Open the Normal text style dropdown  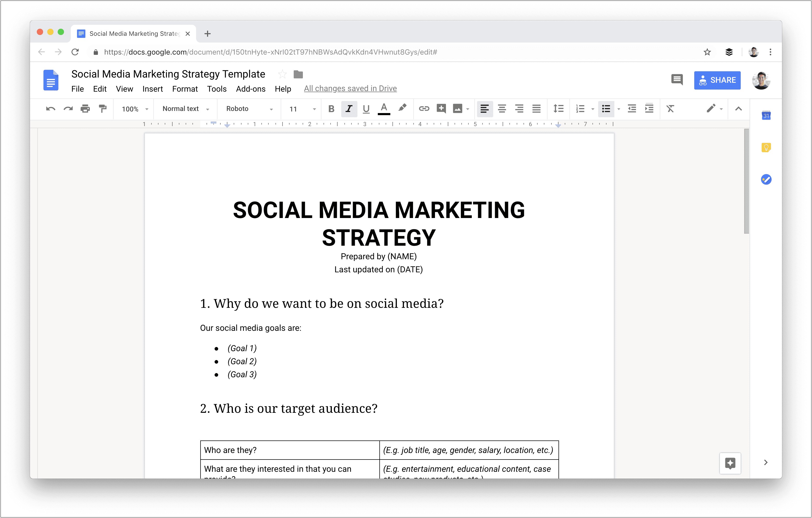point(186,109)
